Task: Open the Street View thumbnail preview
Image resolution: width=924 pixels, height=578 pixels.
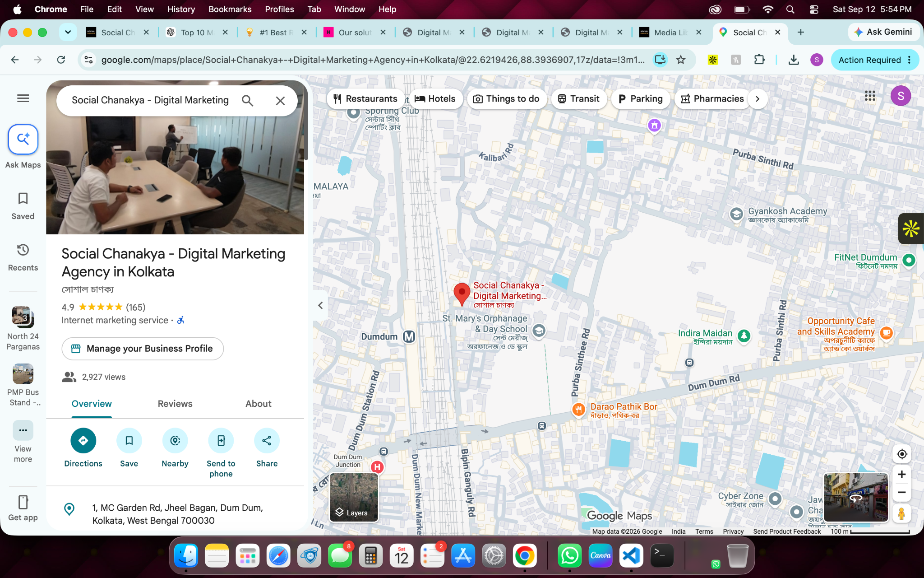Action: 855,497
